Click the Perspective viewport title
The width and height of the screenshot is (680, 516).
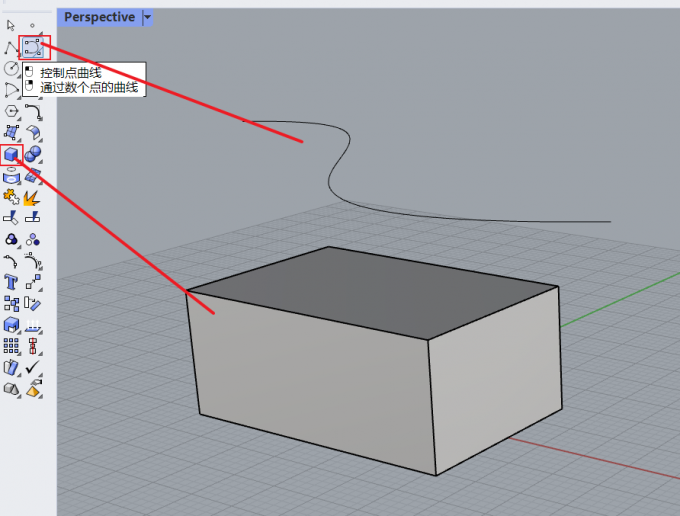99,17
